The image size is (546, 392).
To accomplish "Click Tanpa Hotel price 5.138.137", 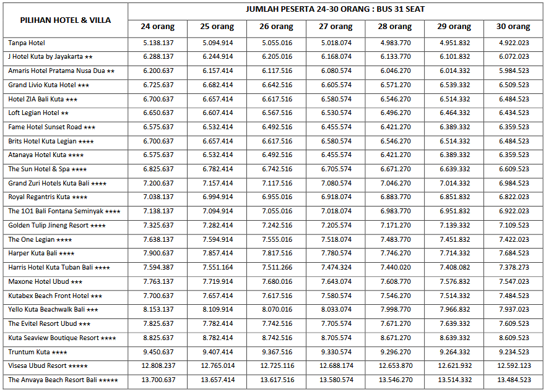I will tap(158, 43).
